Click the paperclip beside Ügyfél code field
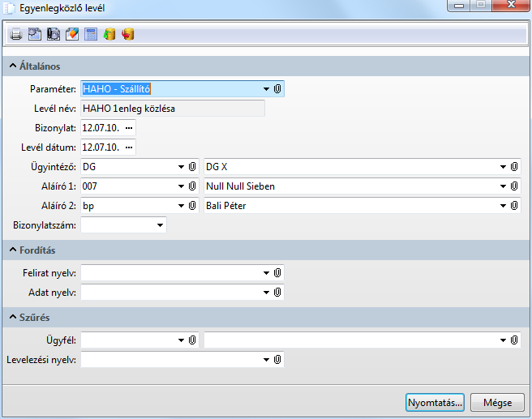Image resolution: width=532 pixels, height=419 pixels. coord(192,340)
